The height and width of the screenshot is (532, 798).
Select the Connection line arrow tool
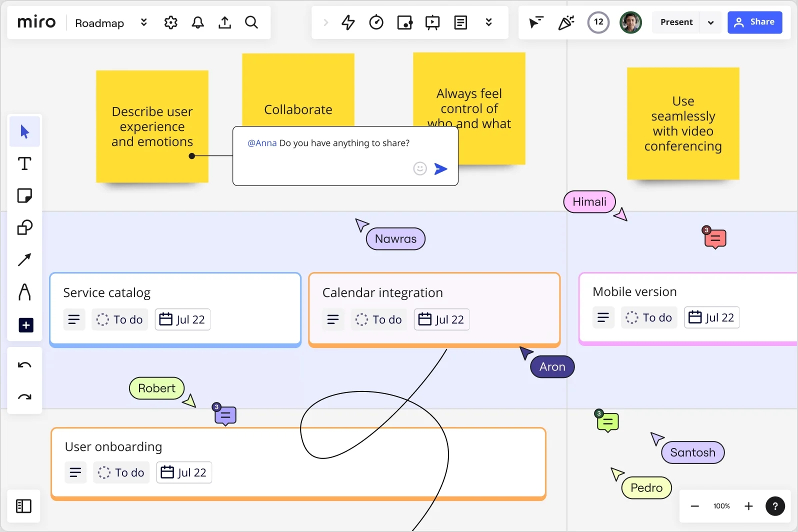24,259
